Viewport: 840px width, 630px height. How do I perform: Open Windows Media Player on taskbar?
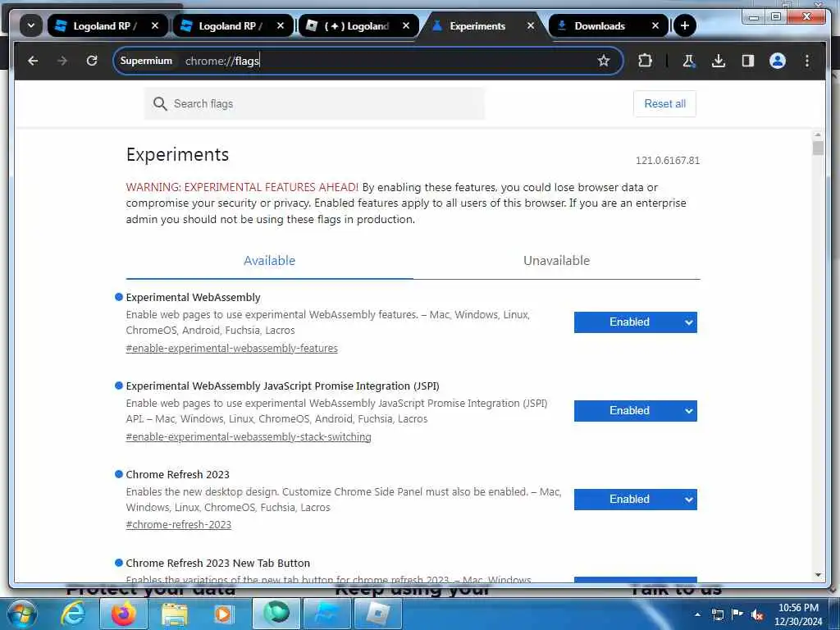[x=222, y=613]
